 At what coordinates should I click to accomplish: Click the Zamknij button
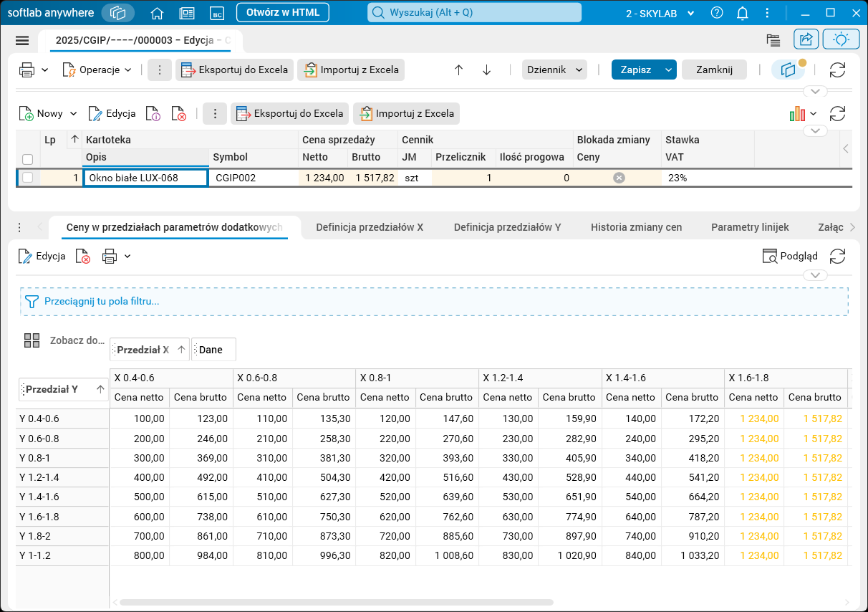click(714, 70)
